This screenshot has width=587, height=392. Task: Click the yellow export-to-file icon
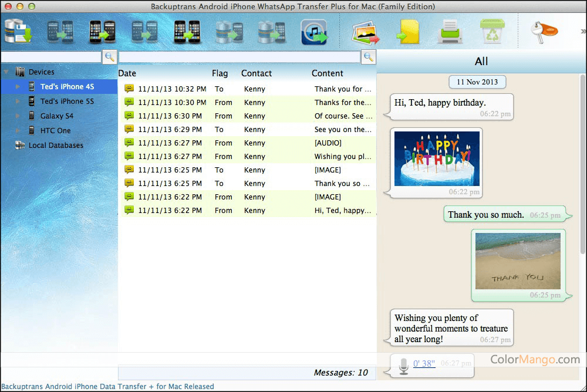tap(408, 32)
